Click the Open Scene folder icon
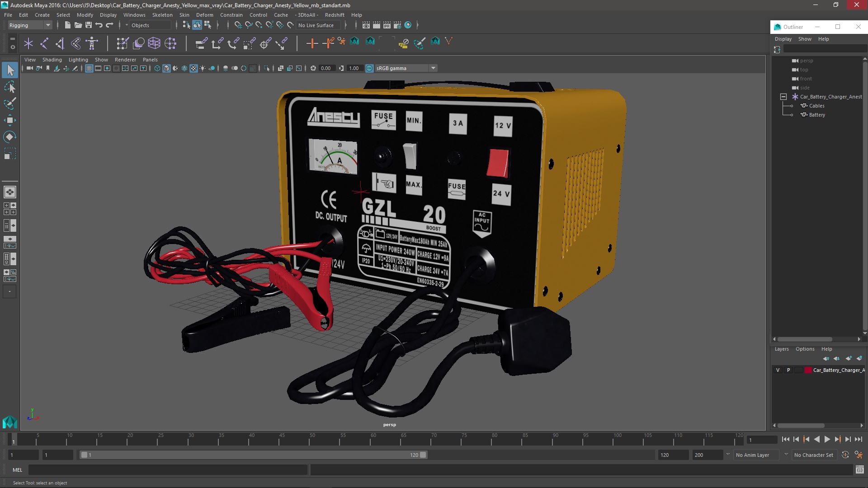Screen dimensions: 868x488 tap(78, 25)
